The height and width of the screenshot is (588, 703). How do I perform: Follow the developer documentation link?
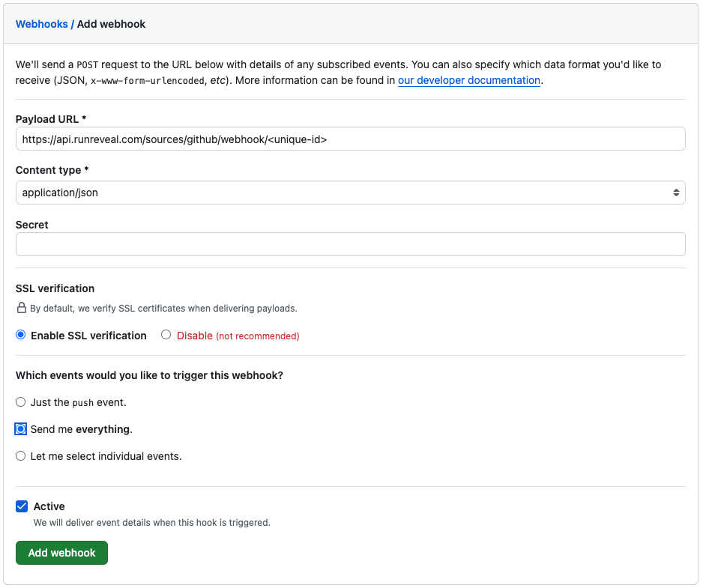click(x=468, y=80)
